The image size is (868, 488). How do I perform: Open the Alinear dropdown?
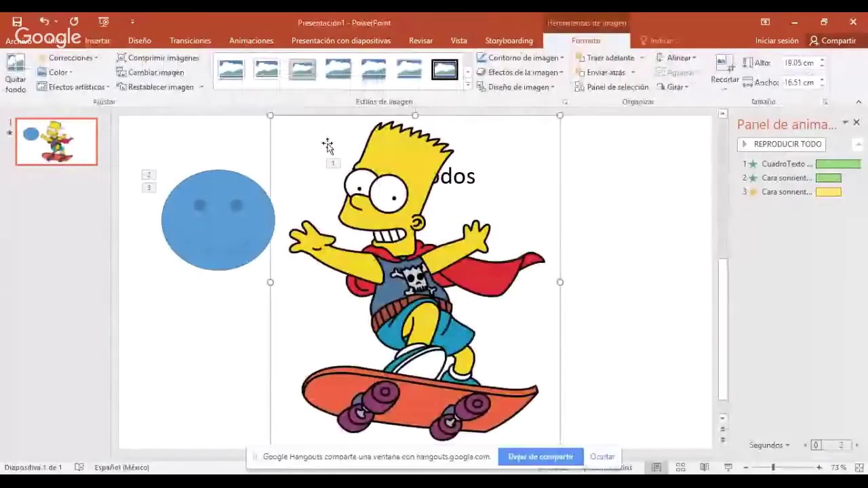coord(676,58)
